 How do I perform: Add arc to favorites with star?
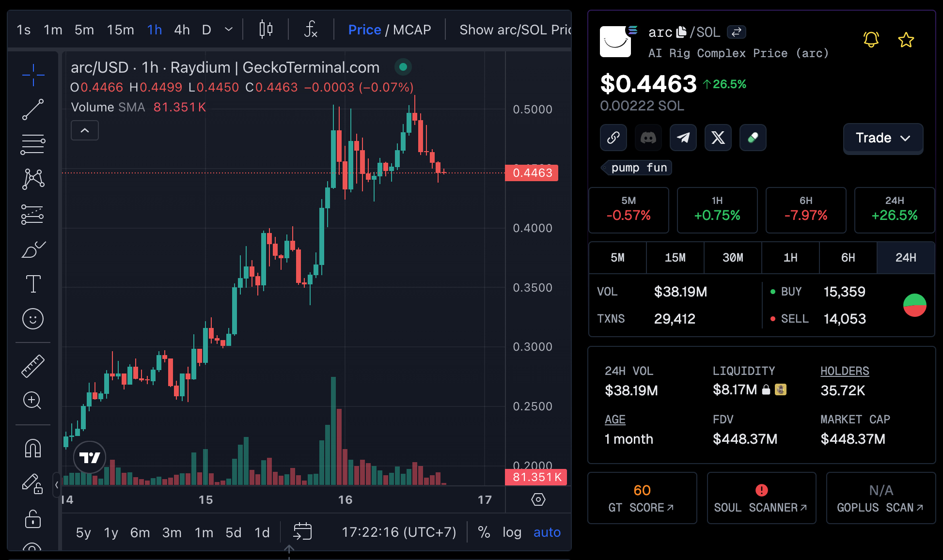(x=906, y=40)
